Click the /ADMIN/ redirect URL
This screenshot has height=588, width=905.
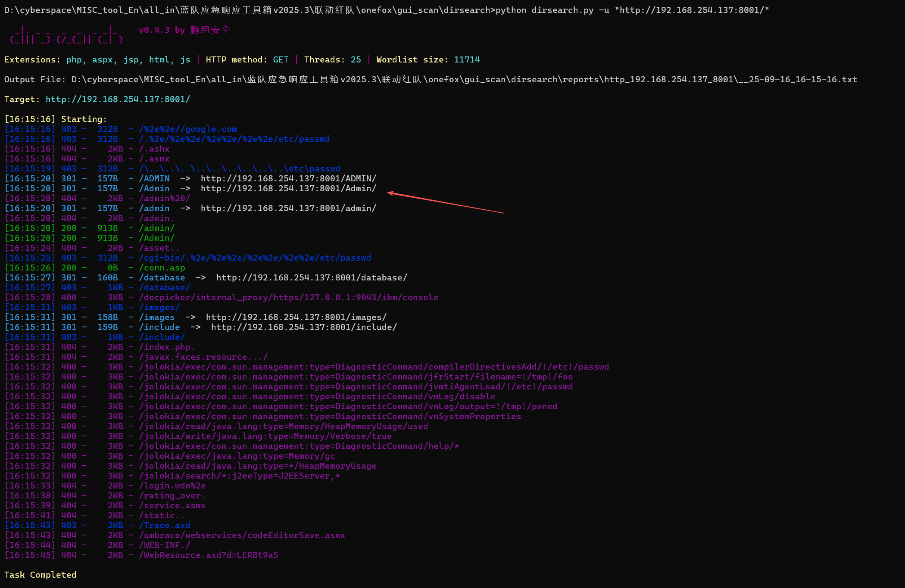click(288, 178)
